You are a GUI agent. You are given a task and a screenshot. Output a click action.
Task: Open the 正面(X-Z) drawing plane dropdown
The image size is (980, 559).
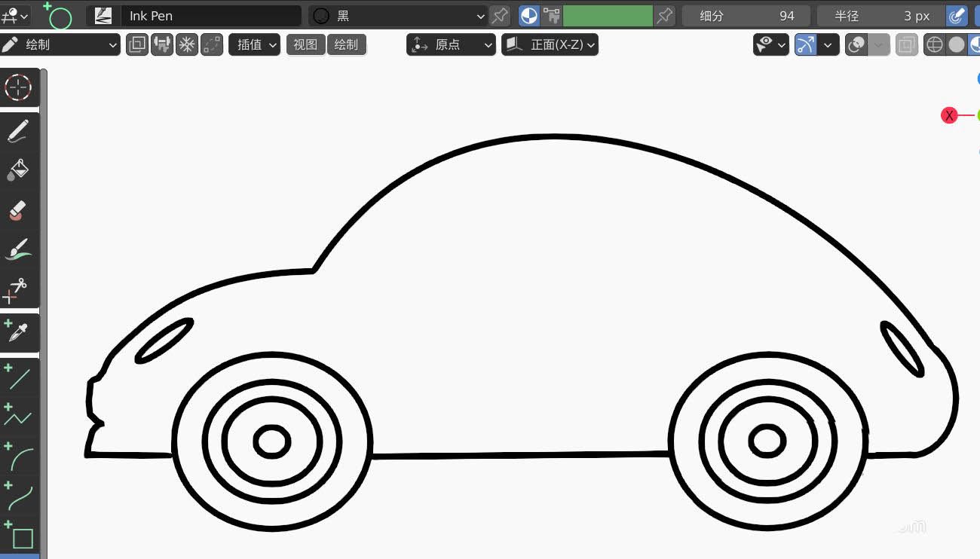550,44
